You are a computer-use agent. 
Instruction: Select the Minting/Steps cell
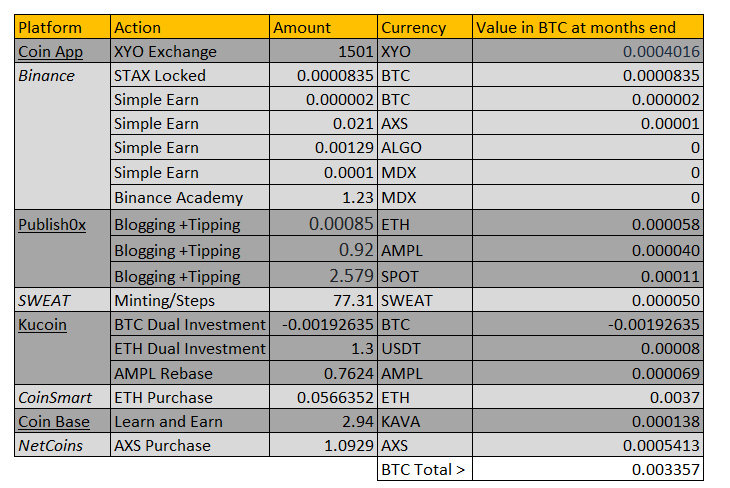click(x=190, y=300)
